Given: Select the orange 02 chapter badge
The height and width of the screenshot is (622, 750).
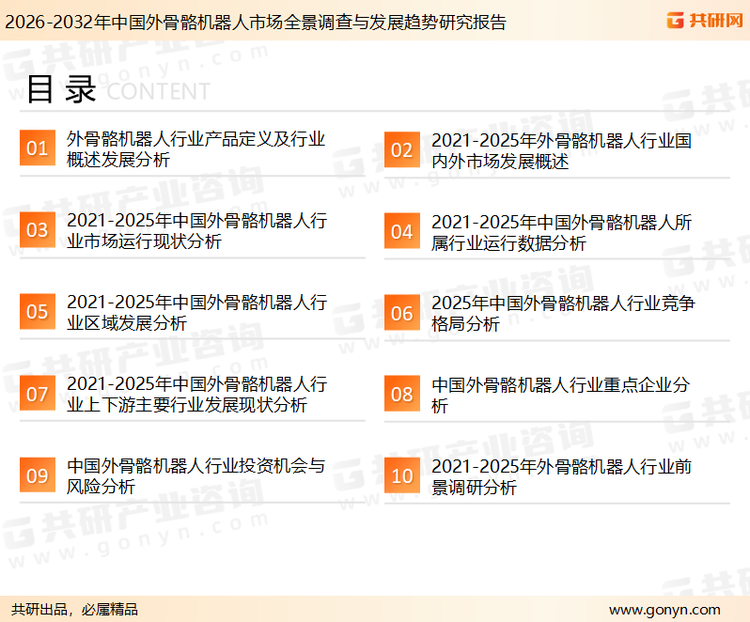Looking at the screenshot, I should click(x=402, y=150).
